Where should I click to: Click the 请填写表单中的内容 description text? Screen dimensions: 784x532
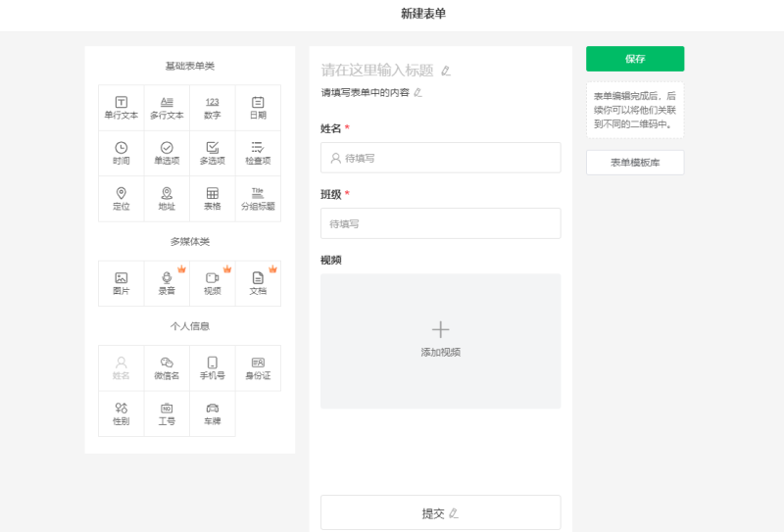pyautogui.click(x=365, y=92)
